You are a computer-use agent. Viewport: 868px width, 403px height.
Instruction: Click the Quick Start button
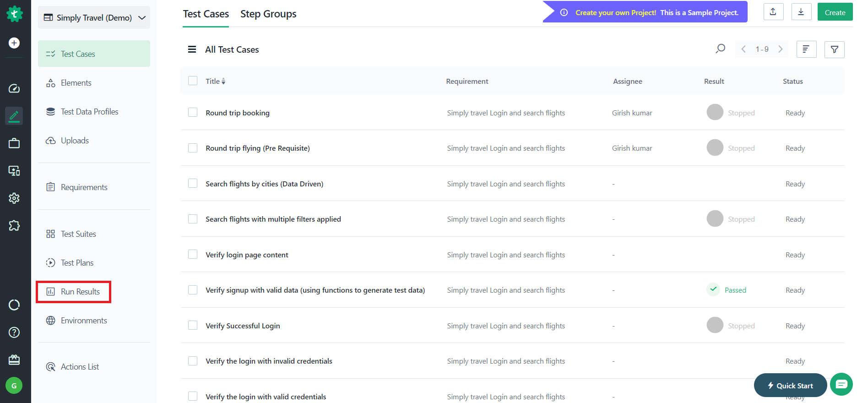[790, 386]
